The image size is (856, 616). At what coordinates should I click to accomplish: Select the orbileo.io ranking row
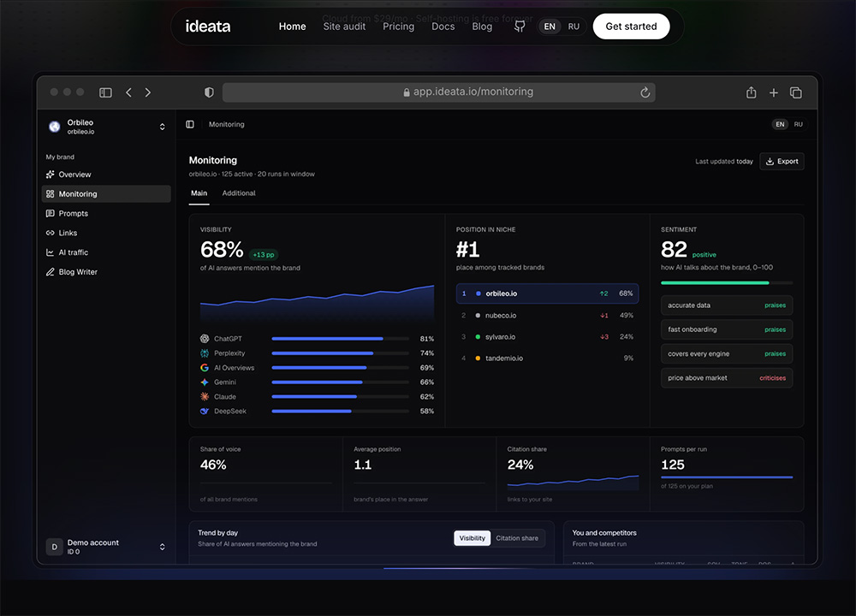pyautogui.click(x=547, y=293)
